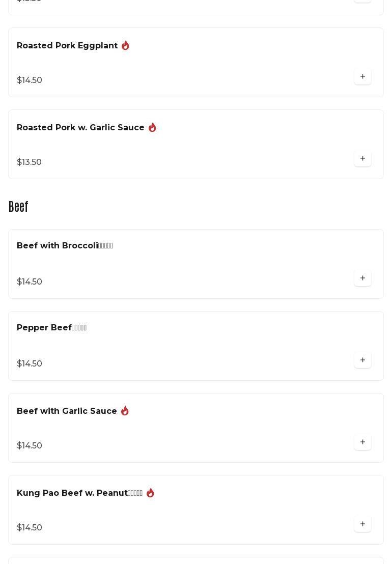Add Roasted Pork w. Garlic Sauce to cart
Viewport: 392px width, 564px height.
tap(362, 159)
